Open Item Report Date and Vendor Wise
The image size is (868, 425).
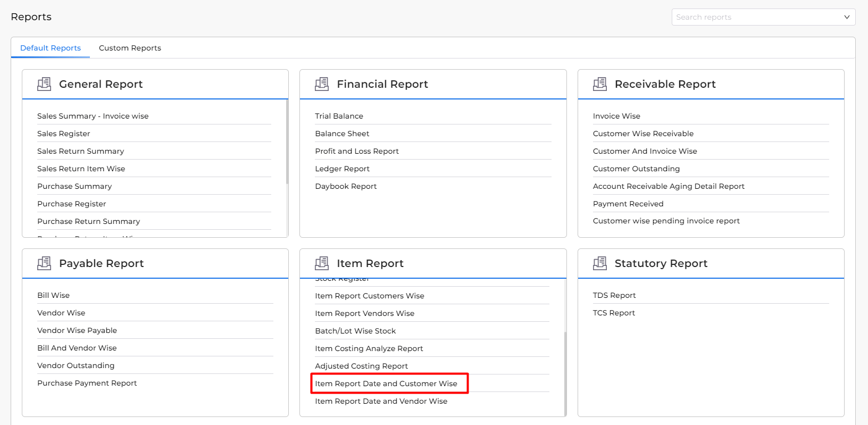381,401
